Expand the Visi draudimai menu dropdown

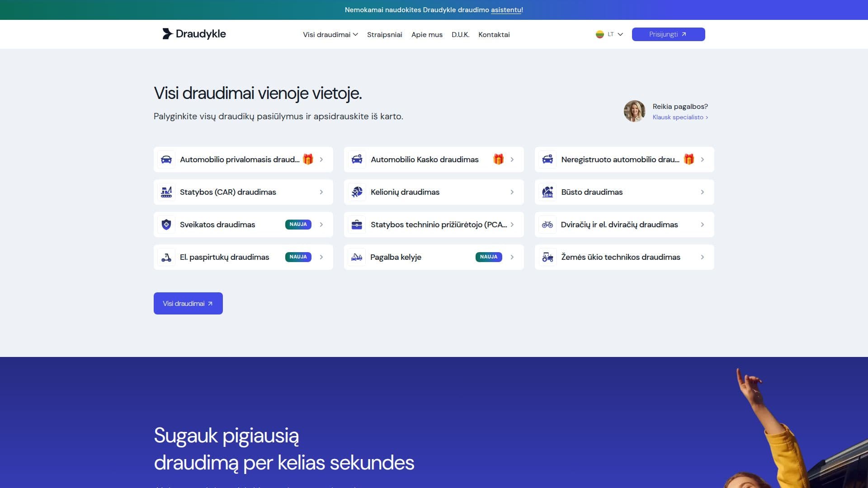[x=330, y=35]
